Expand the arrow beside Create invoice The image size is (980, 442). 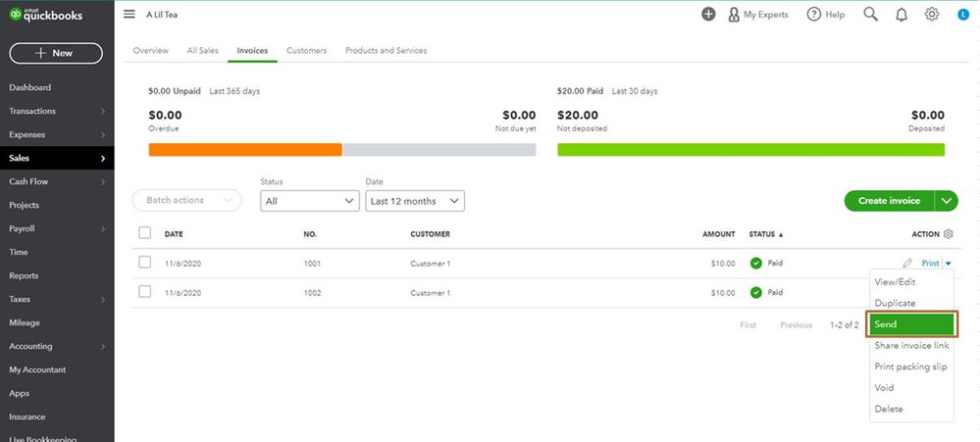coord(947,201)
